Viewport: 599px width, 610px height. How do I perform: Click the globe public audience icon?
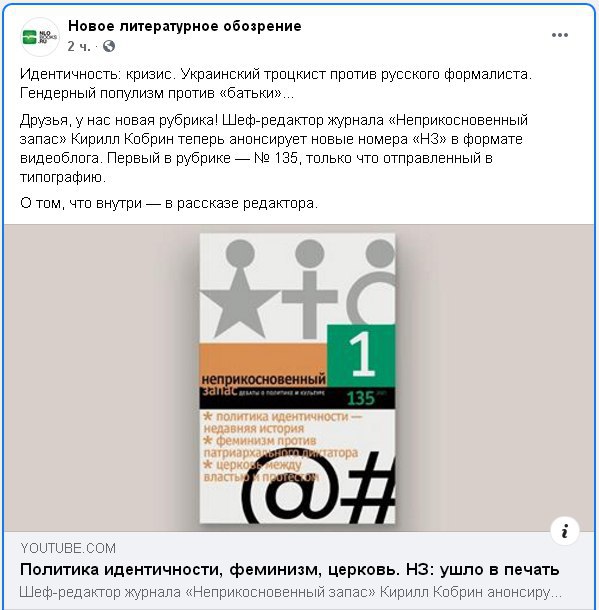109,46
